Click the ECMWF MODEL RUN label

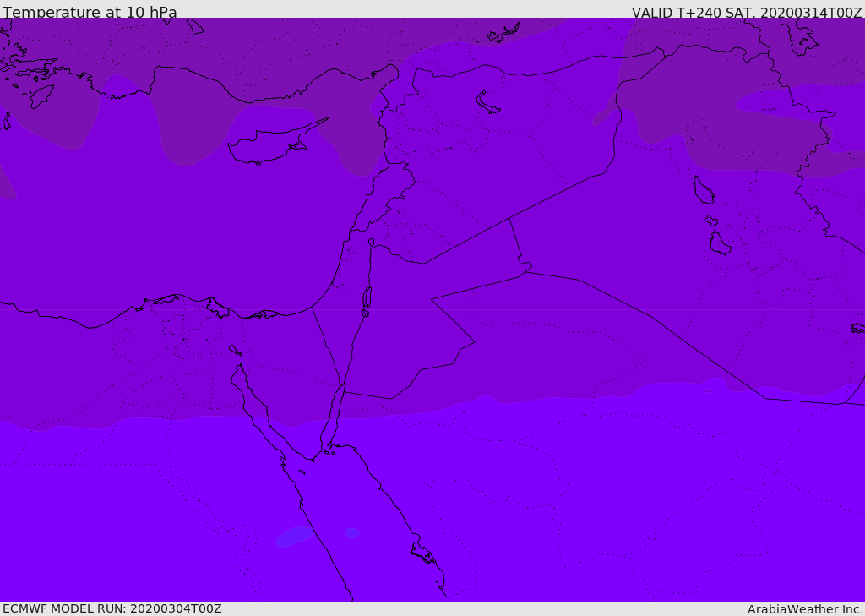click(x=112, y=608)
